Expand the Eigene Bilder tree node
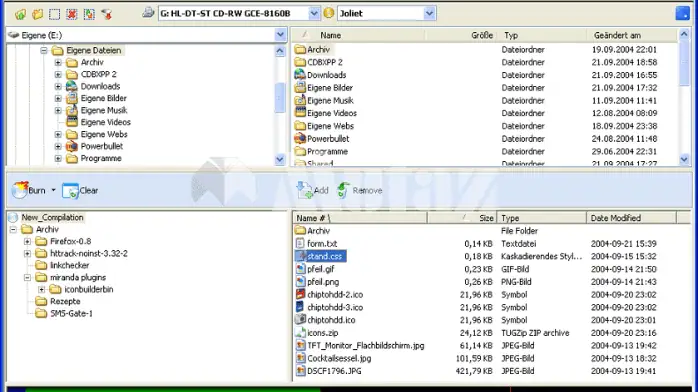The width and height of the screenshot is (698, 392). 58,98
